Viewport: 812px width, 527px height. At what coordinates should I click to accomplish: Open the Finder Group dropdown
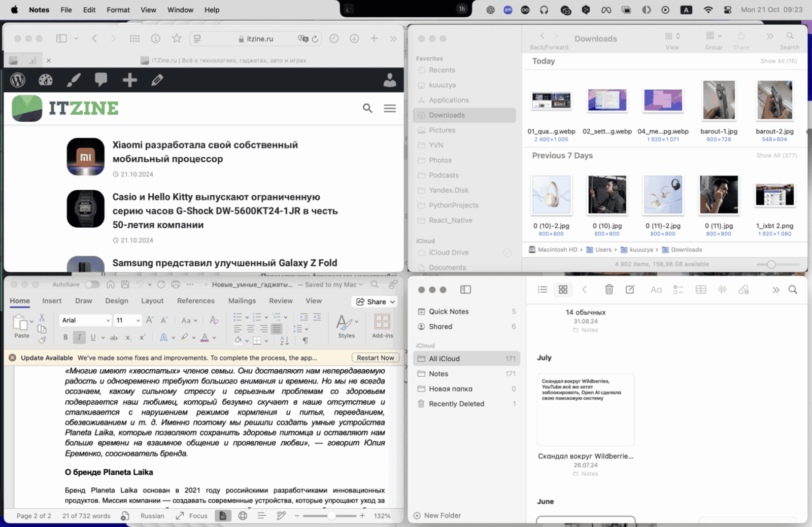(x=714, y=36)
